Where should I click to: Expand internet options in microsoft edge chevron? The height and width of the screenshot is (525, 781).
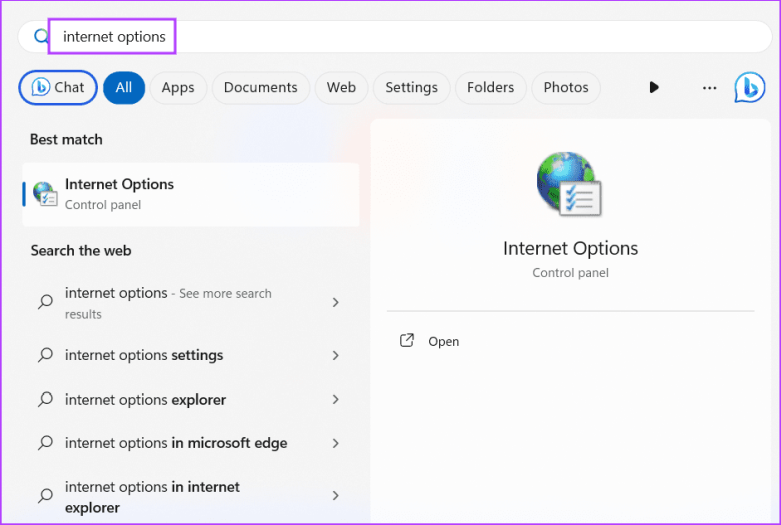pyautogui.click(x=335, y=444)
